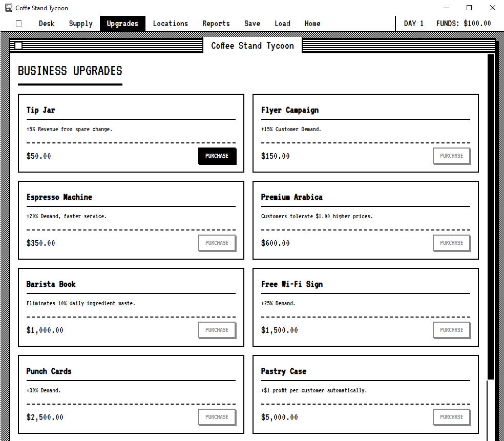Click the $350.00 price
The image size is (504, 441).
[x=41, y=243]
